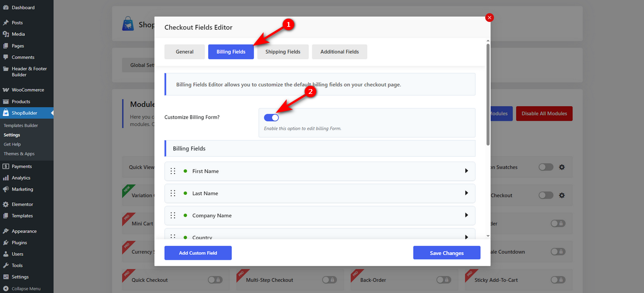This screenshot has height=293, width=644.
Task: Switch to the Additional Fields tab
Action: point(340,52)
